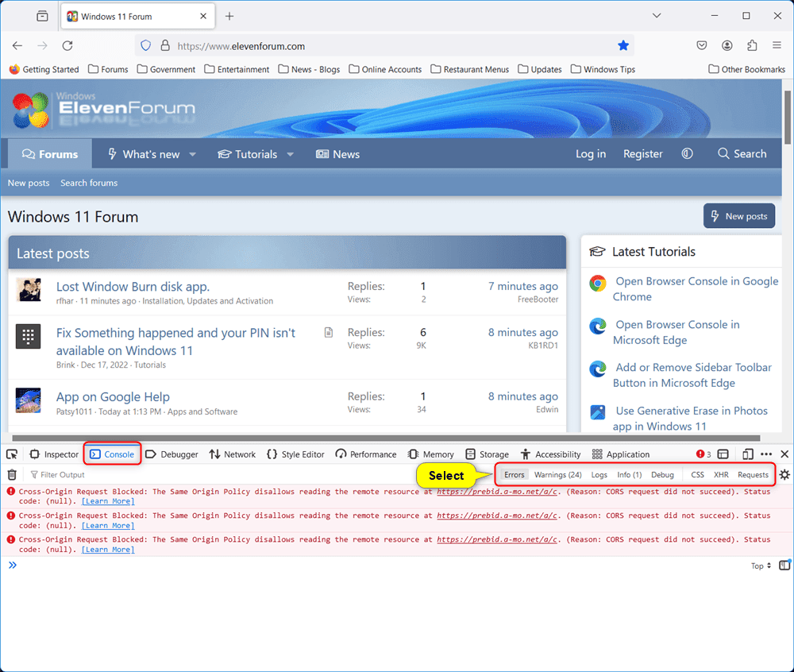Screen dimensions: 794x672
Task: Open devtools customize ellipsis menu
Action: (766, 454)
